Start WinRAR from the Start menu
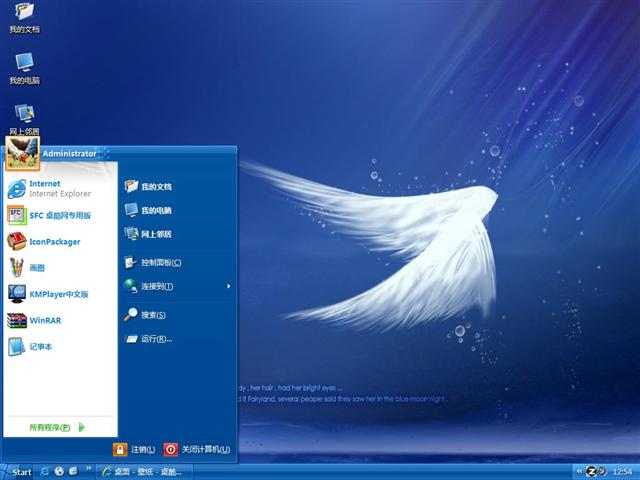The width and height of the screenshot is (640, 480). coord(44,321)
